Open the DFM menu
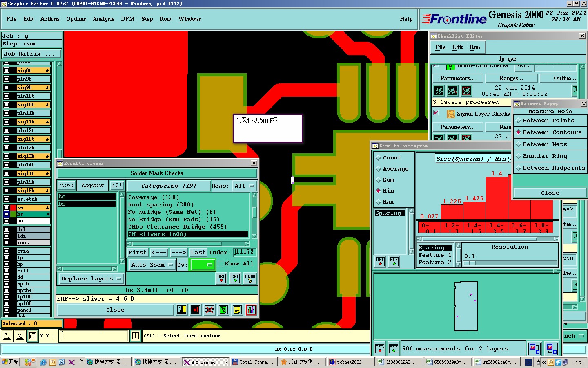This screenshot has width=588, height=368. coord(128,19)
